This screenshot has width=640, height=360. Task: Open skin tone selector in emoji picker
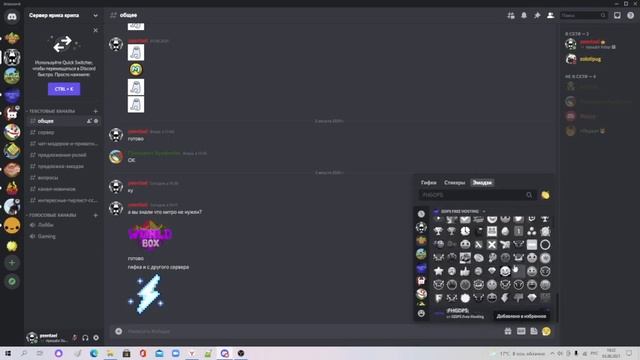(545, 195)
